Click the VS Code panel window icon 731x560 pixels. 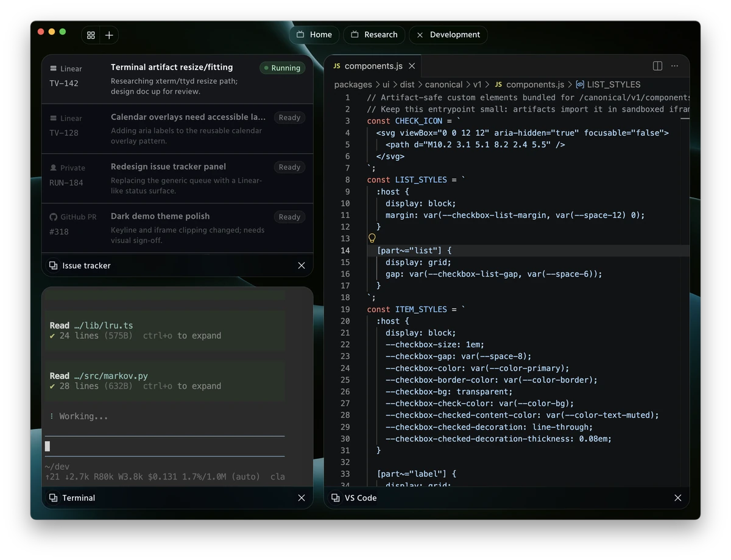(x=336, y=498)
